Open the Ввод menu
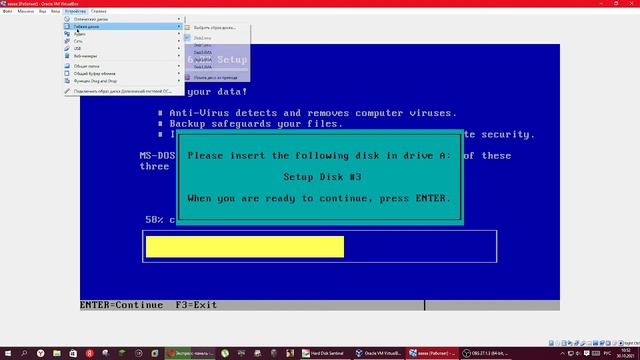The width and height of the screenshot is (640, 360). (56, 11)
